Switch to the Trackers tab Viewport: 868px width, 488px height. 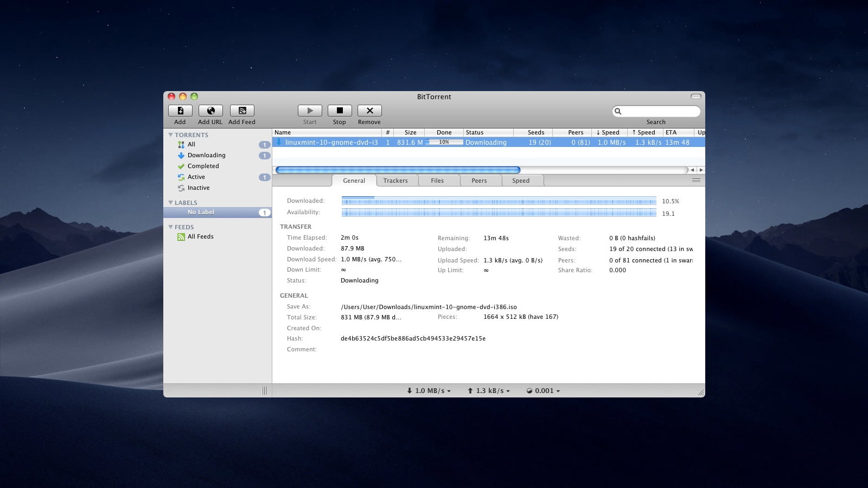pyautogui.click(x=395, y=181)
